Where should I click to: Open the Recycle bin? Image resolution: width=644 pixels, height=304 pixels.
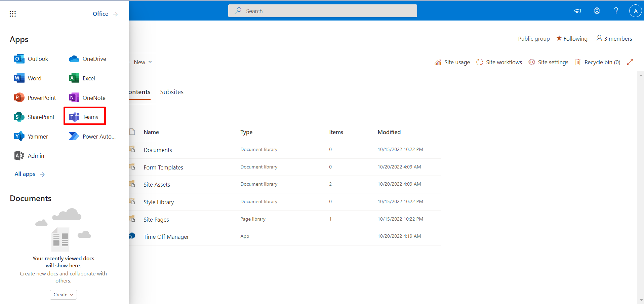pos(598,62)
